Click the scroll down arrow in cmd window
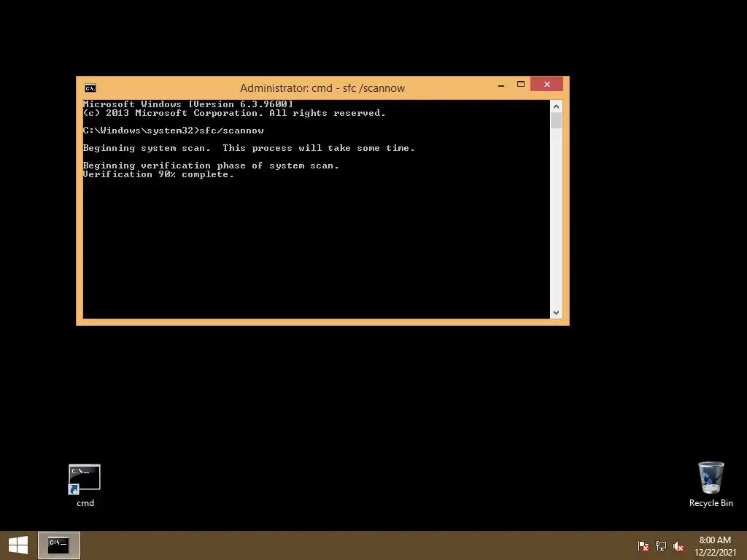The image size is (747, 560). (x=556, y=313)
